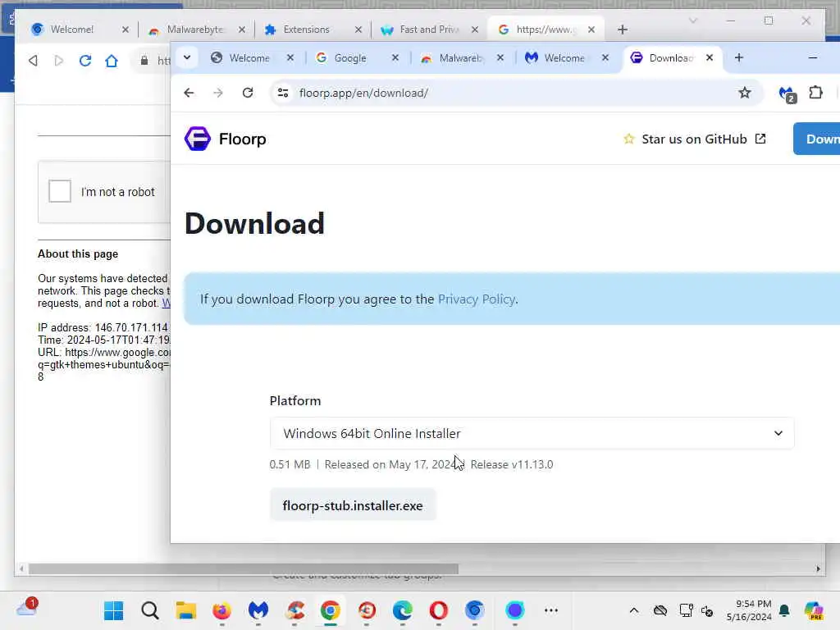Go back in the background browser window
840x630 pixels.
pos(33,61)
